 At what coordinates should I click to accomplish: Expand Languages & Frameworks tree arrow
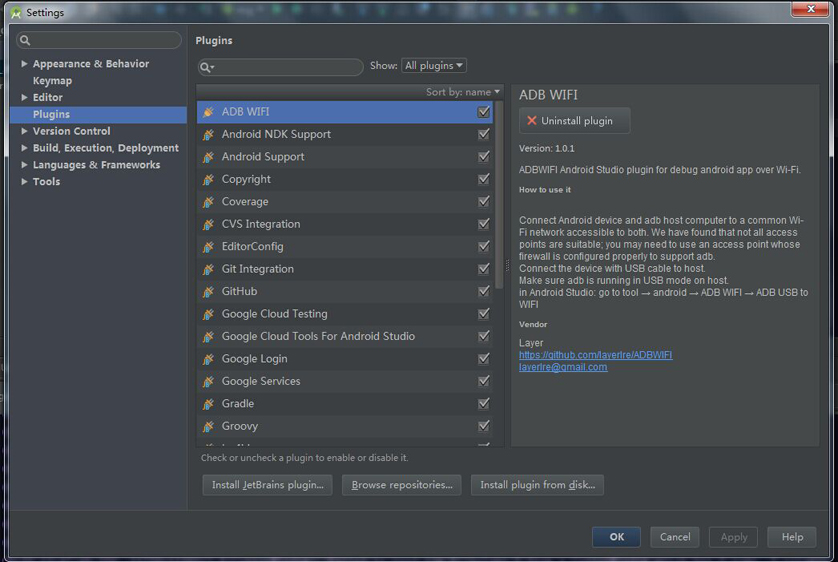click(x=24, y=165)
